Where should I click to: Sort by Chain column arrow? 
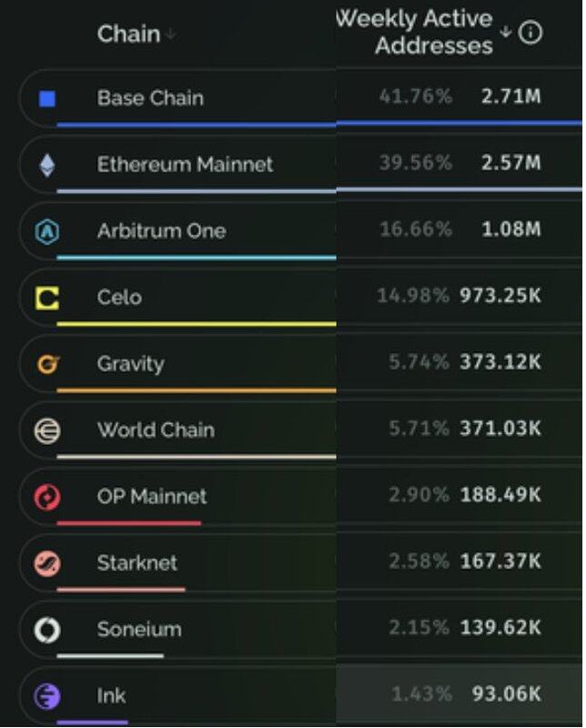coord(171,35)
